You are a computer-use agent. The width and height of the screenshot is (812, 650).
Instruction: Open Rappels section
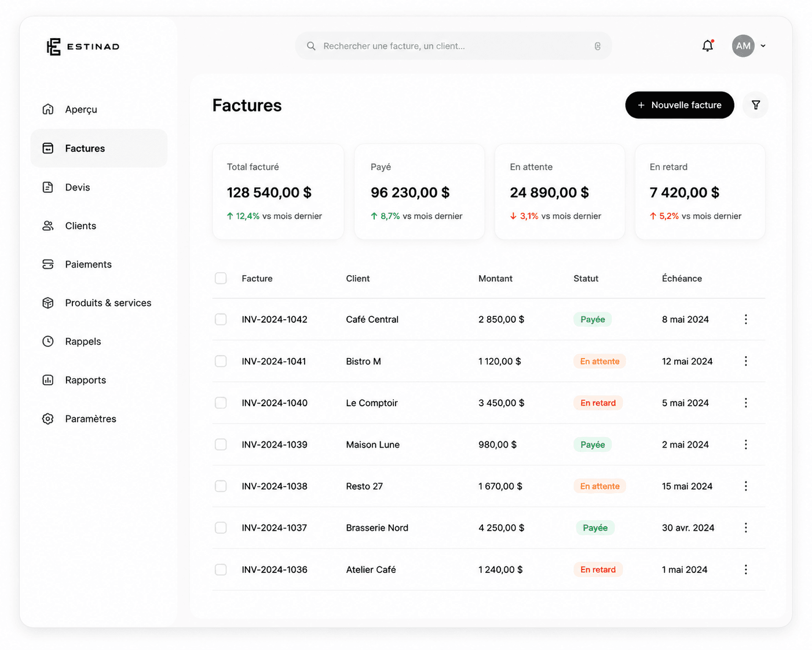pos(99,341)
